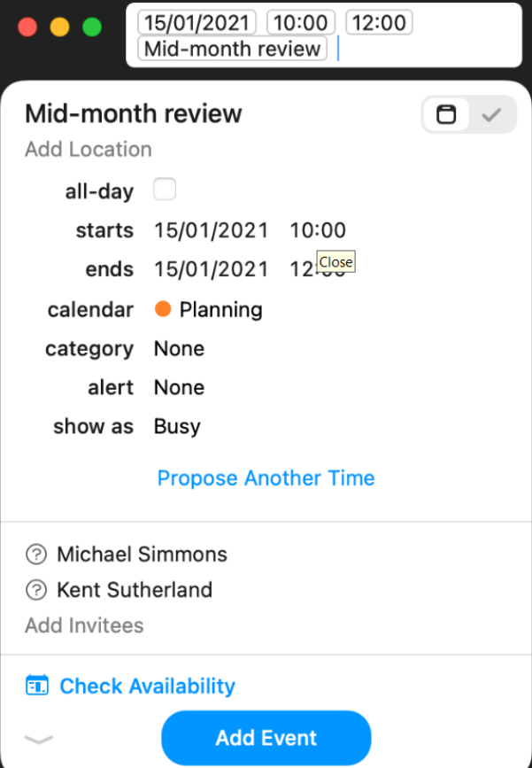This screenshot has width=532, height=768.
Task: Enable the all-day checkbox
Action: pyautogui.click(x=165, y=189)
